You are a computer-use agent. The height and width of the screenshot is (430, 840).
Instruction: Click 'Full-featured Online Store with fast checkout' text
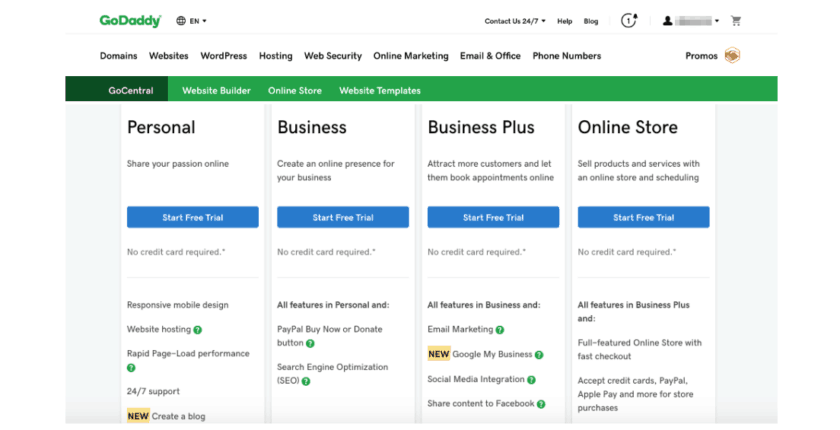click(640, 350)
